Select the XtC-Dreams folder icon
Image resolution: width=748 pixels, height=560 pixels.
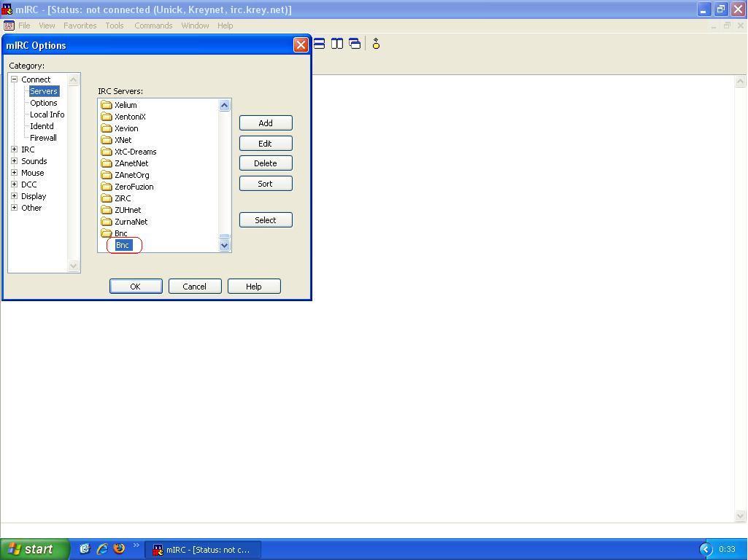pos(107,152)
